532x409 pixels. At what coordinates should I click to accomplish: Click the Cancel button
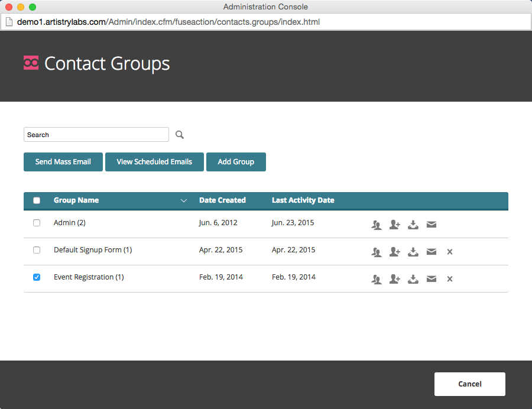pyautogui.click(x=469, y=384)
